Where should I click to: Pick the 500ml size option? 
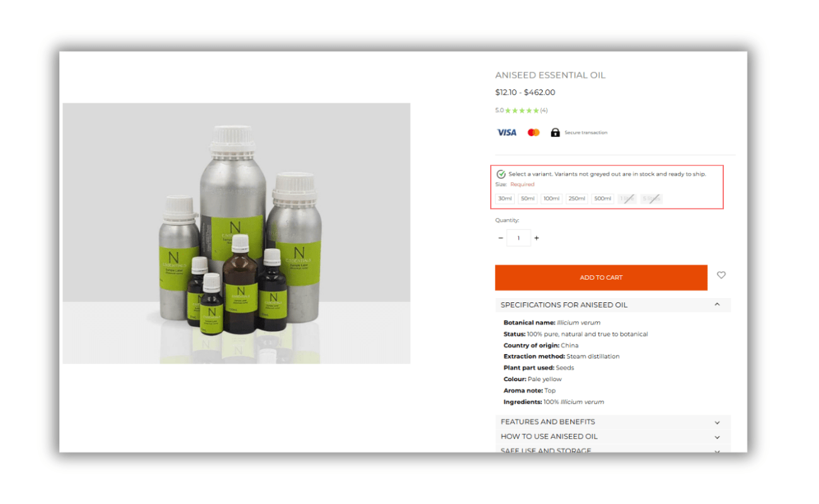click(602, 198)
